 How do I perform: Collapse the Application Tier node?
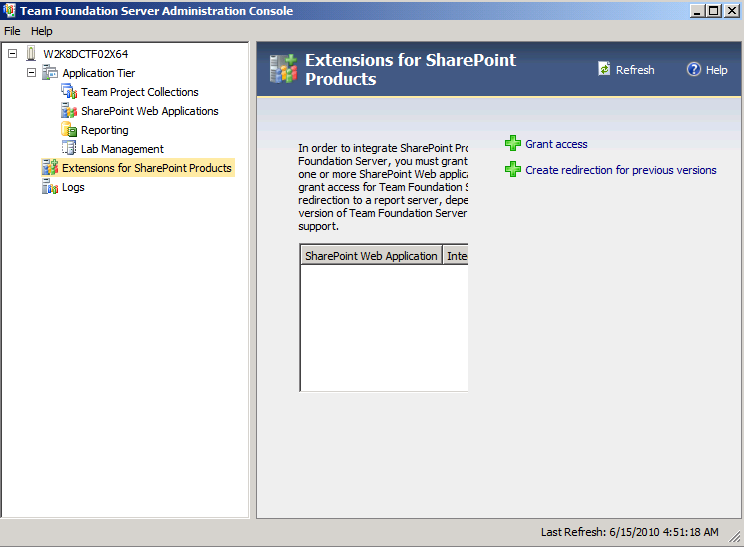(31, 73)
